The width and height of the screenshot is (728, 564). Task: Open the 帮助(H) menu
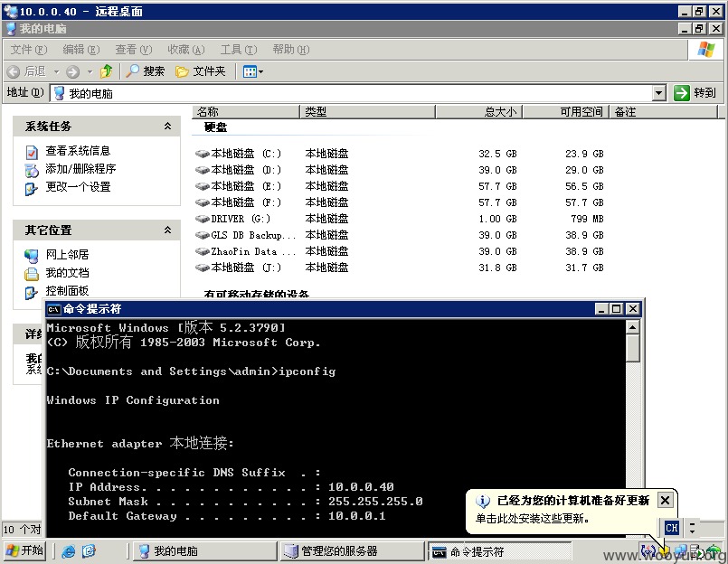point(291,49)
